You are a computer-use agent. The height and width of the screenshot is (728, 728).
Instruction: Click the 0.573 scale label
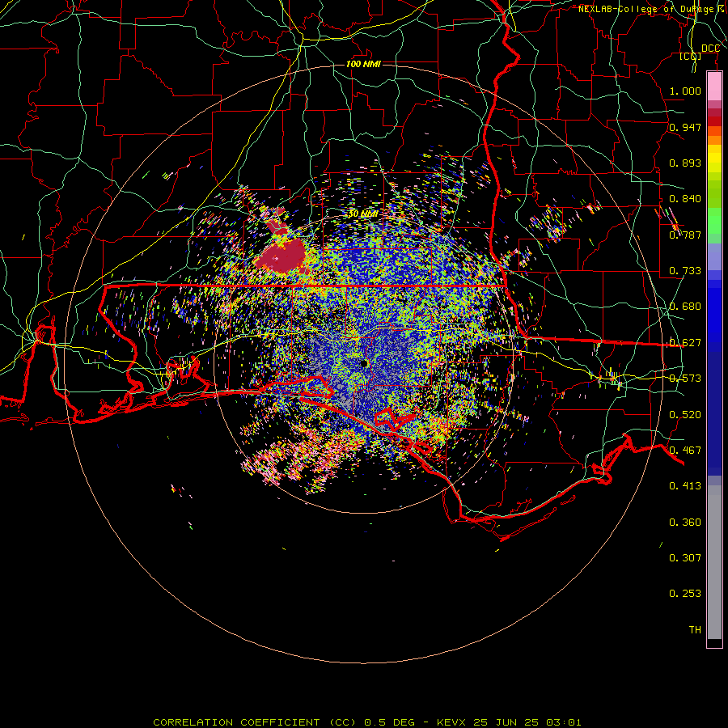click(685, 379)
